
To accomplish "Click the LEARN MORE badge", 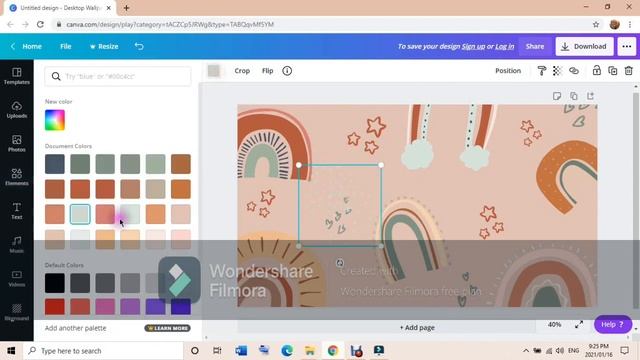I will pos(167,328).
